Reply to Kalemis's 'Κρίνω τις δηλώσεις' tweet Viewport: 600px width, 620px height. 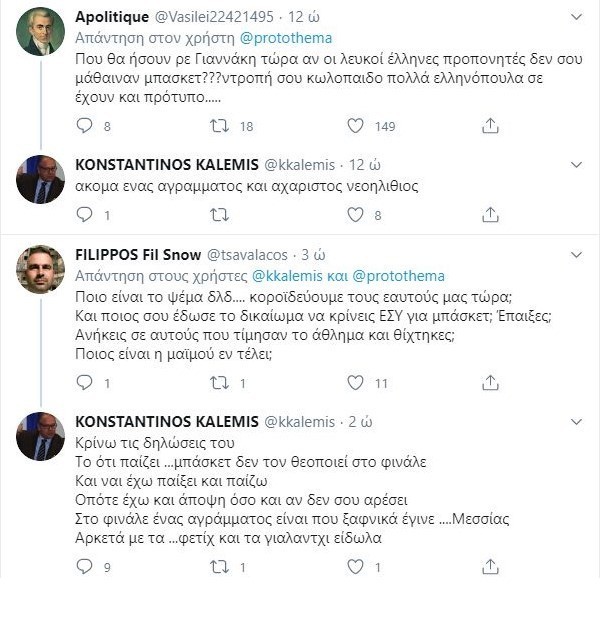click(x=85, y=567)
